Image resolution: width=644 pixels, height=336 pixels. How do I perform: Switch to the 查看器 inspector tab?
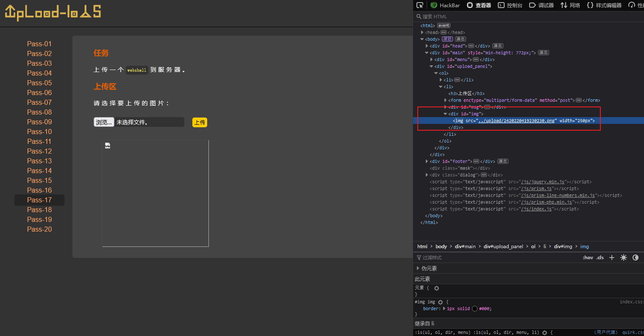[x=479, y=5]
